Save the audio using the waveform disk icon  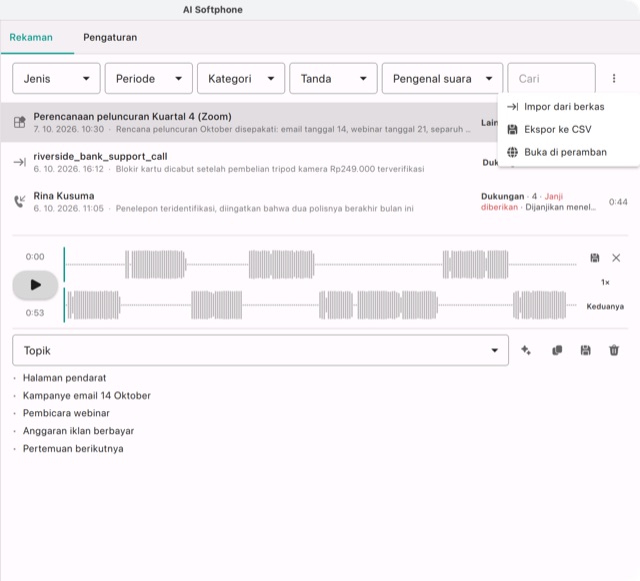(x=595, y=258)
